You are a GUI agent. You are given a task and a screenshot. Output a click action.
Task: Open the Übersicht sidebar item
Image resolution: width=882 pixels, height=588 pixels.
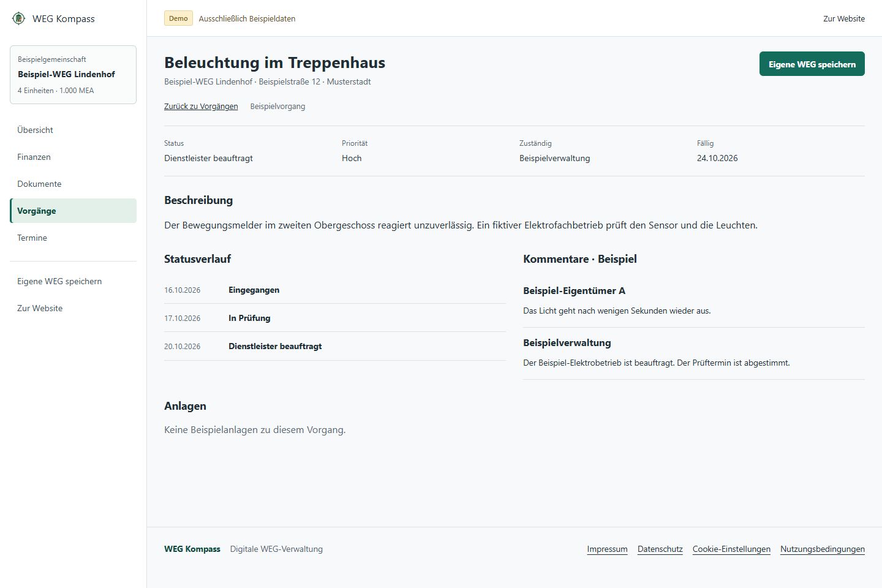pyautogui.click(x=73, y=130)
